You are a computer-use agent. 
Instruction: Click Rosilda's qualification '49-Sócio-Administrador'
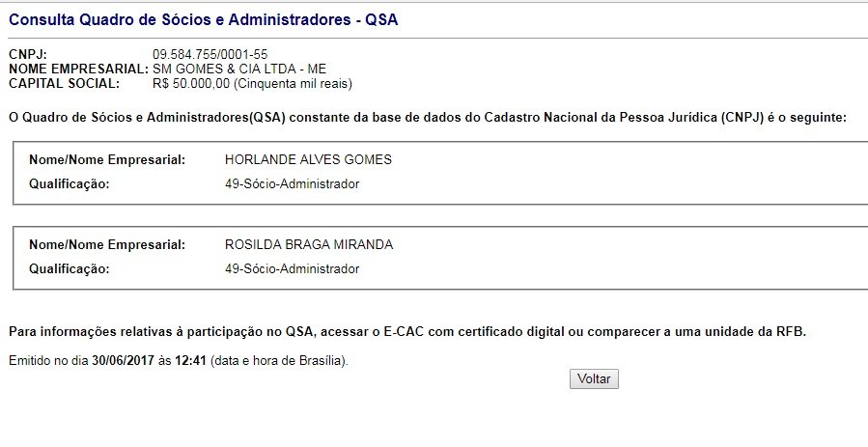tap(292, 269)
